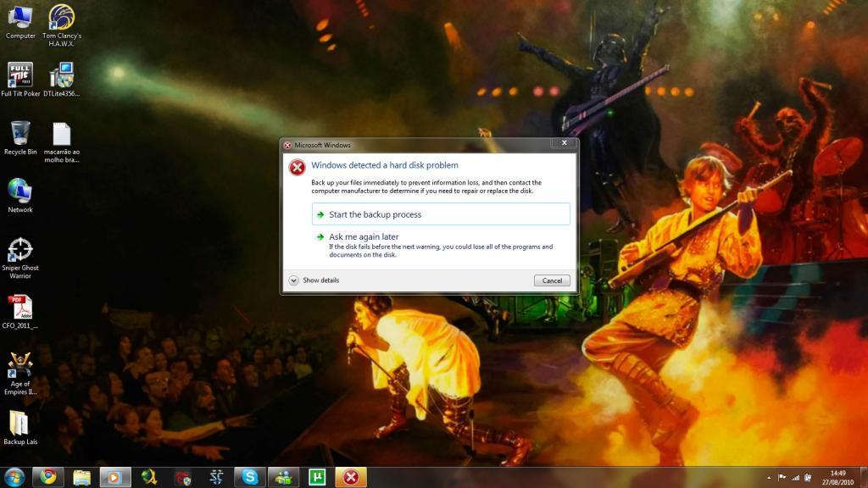The width and height of the screenshot is (868, 488).
Task: Choose Ask me again later
Action: 441,245
